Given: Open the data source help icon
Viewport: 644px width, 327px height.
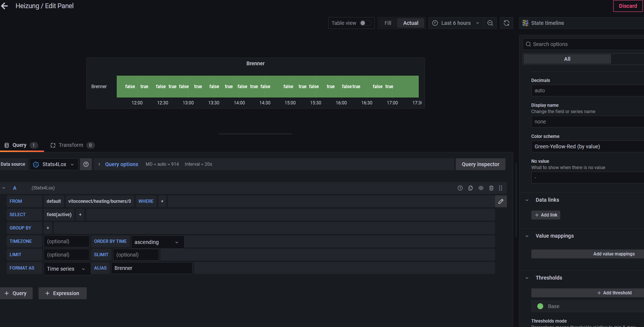Looking at the screenshot, I should [x=86, y=164].
